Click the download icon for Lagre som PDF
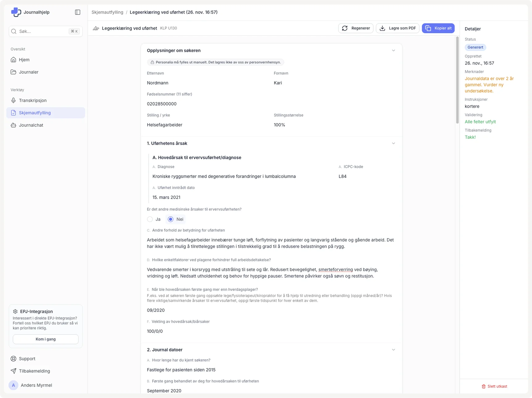The height and width of the screenshot is (398, 532). [382, 28]
